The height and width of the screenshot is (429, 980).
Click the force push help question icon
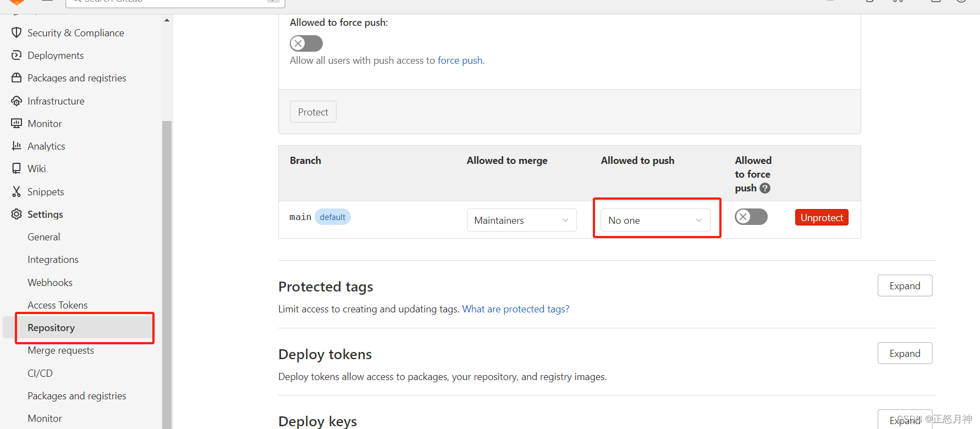(x=765, y=188)
